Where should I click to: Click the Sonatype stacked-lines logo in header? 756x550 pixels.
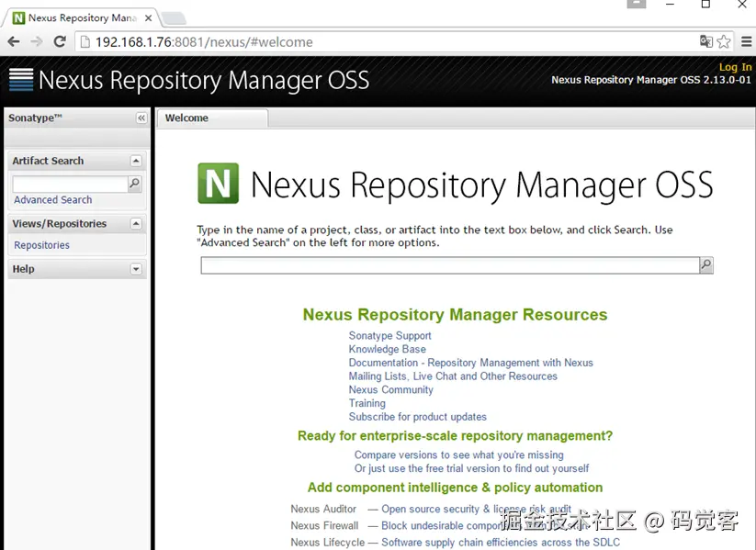tap(21, 80)
